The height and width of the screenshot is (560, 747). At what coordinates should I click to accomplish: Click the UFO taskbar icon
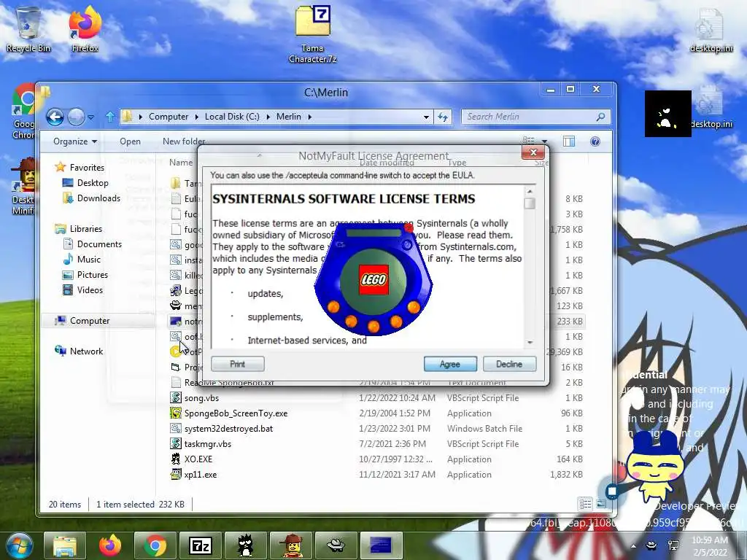tap(336, 545)
